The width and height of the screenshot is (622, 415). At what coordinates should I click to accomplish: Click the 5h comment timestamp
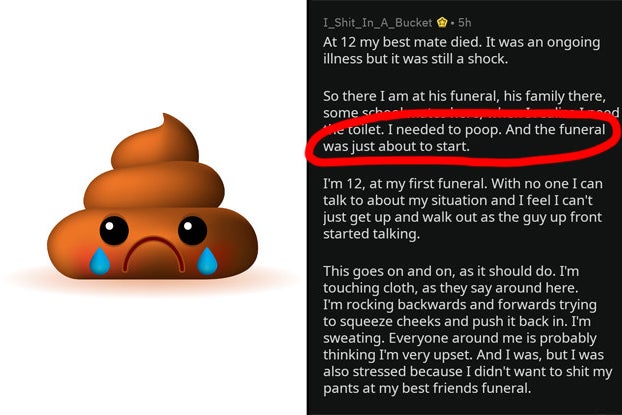point(465,23)
